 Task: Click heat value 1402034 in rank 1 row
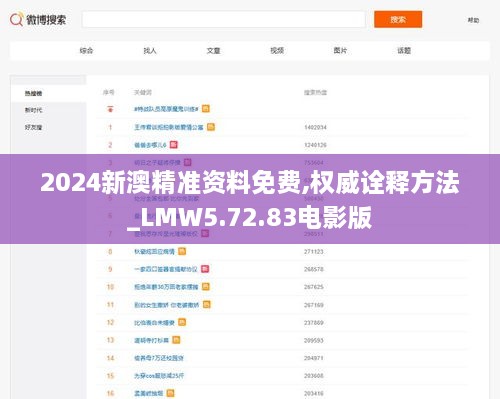315,127
